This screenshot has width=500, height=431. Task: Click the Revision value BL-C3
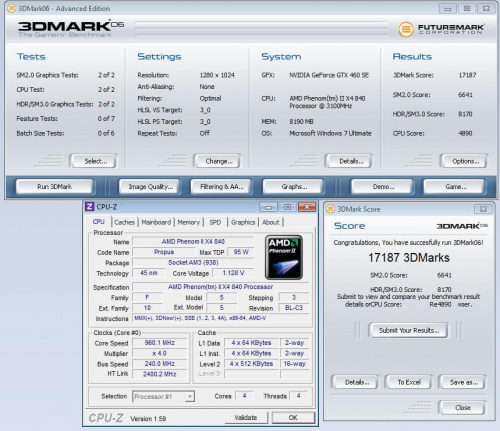pos(294,308)
